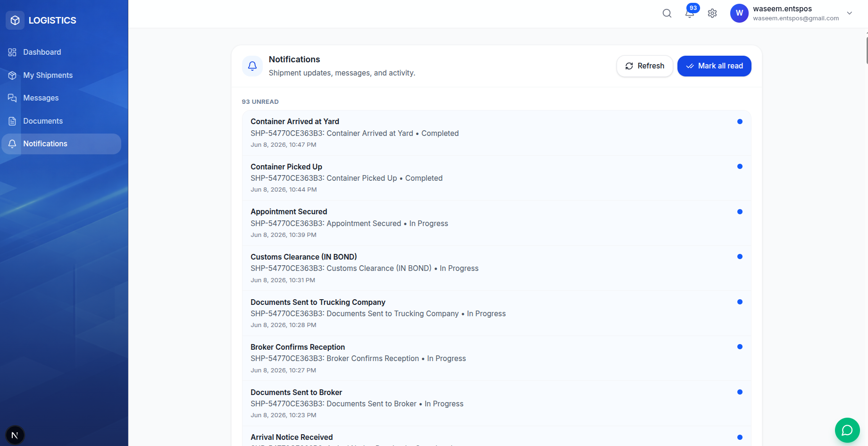The height and width of the screenshot is (446, 868).
Task: Open Appointment Secured notification
Action: (496, 223)
